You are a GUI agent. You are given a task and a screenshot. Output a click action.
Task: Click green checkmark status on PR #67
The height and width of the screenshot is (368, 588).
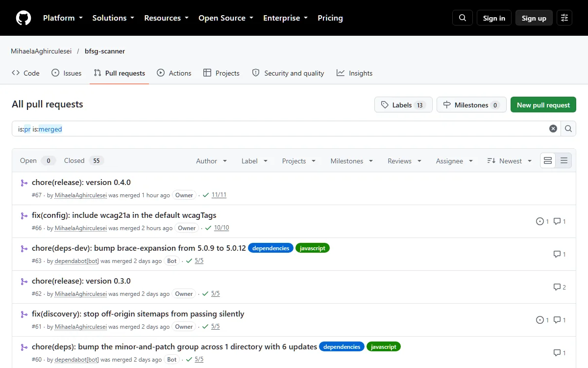205,195
